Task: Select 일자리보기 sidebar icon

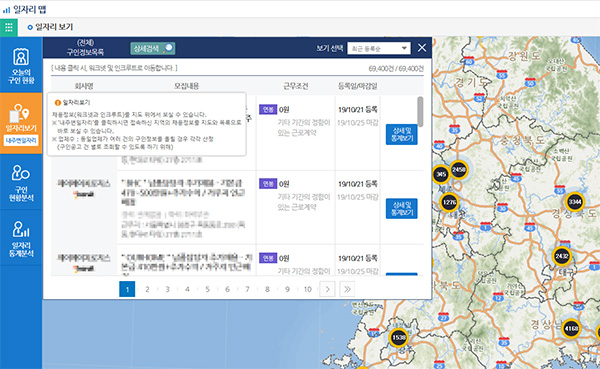Action: pos(21,117)
